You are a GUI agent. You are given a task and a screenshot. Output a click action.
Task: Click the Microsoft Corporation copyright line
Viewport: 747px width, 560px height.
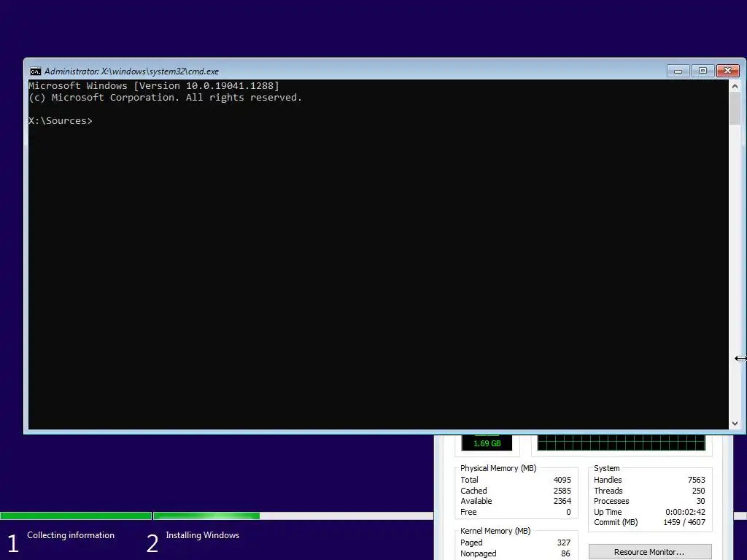tap(166, 98)
